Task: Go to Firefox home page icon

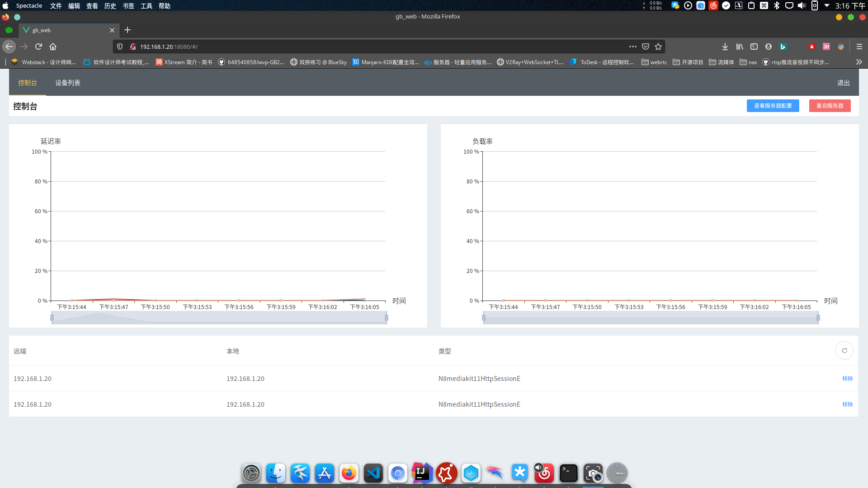Action: tap(53, 47)
